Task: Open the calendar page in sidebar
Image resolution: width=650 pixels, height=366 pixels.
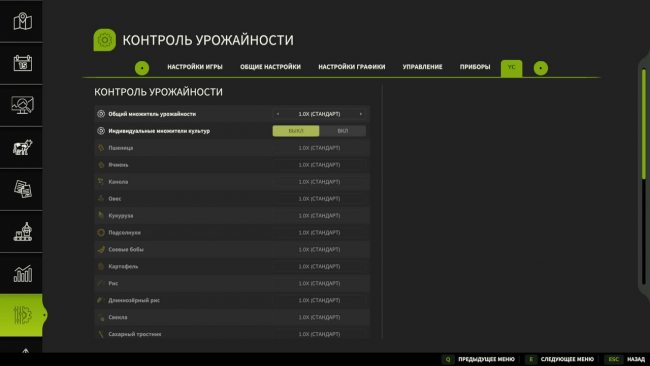Action: pos(22,63)
